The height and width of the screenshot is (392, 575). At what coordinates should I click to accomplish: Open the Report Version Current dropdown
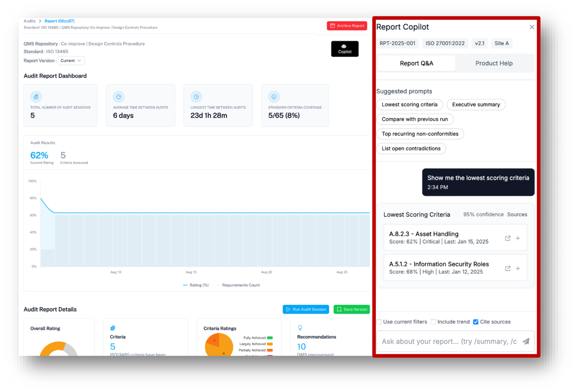pos(71,60)
